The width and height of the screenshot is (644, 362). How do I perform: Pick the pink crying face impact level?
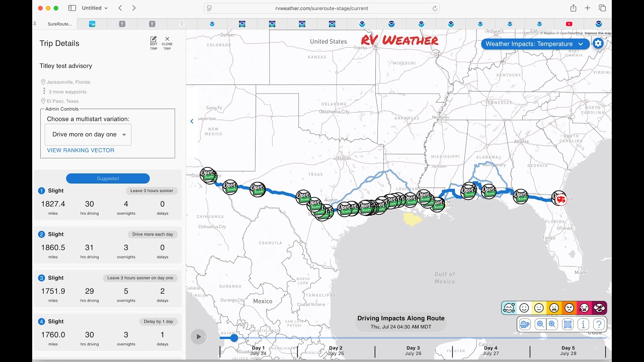tap(584, 308)
